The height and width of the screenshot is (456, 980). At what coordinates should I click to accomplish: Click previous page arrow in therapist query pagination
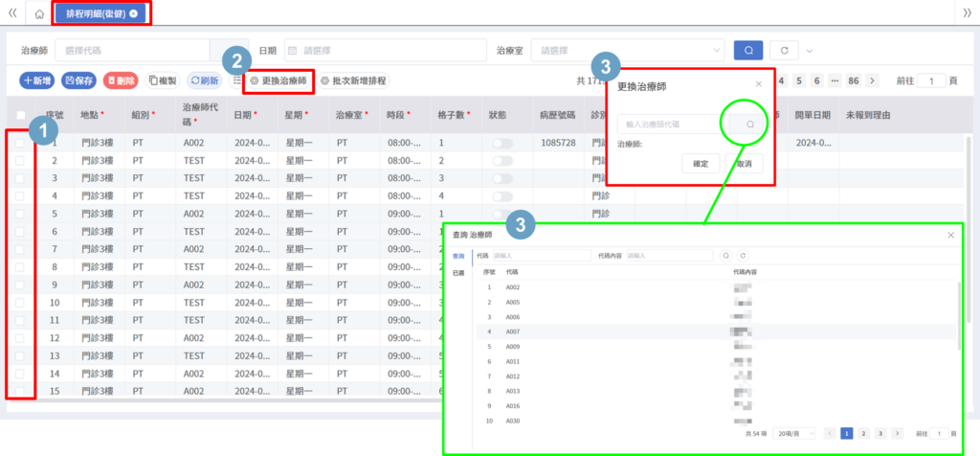coord(830,433)
